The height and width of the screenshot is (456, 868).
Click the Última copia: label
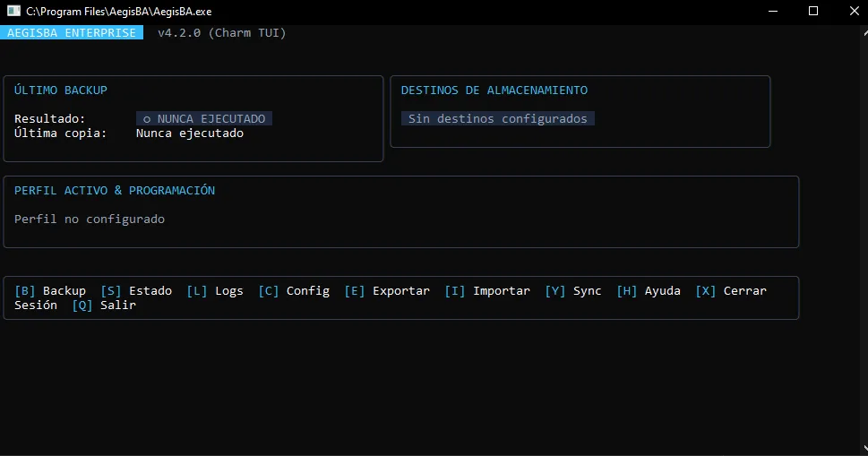coord(60,133)
